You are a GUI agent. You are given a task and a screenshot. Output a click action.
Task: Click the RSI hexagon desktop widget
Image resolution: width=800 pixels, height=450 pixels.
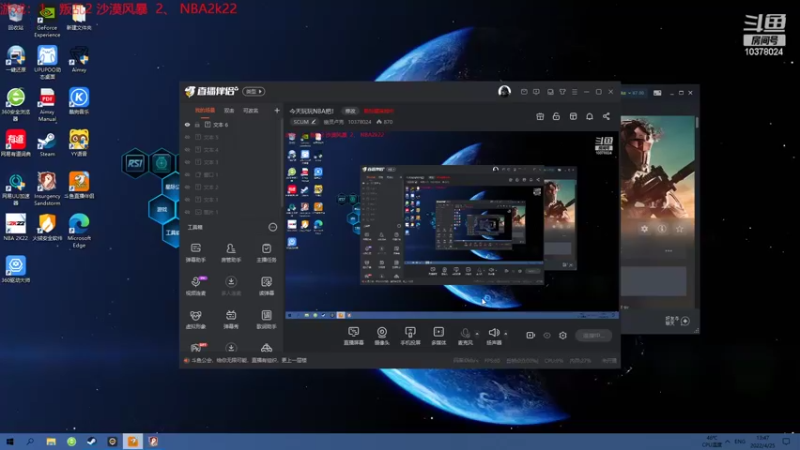(x=135, y=163)
